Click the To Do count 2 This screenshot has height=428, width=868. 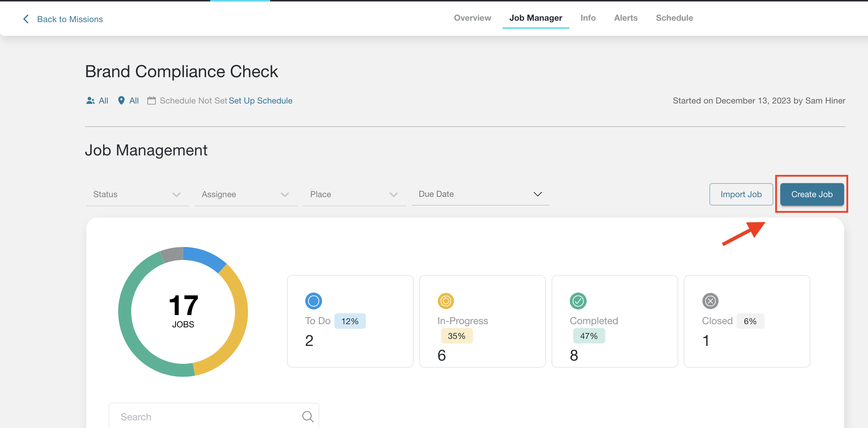point(309,341)
